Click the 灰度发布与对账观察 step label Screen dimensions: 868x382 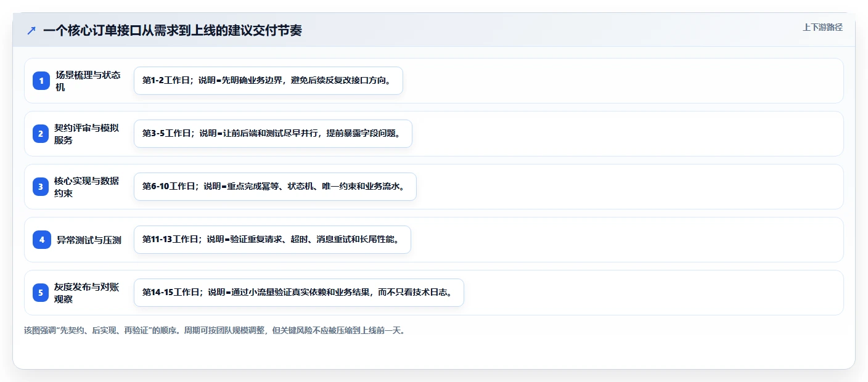point(87,293)
